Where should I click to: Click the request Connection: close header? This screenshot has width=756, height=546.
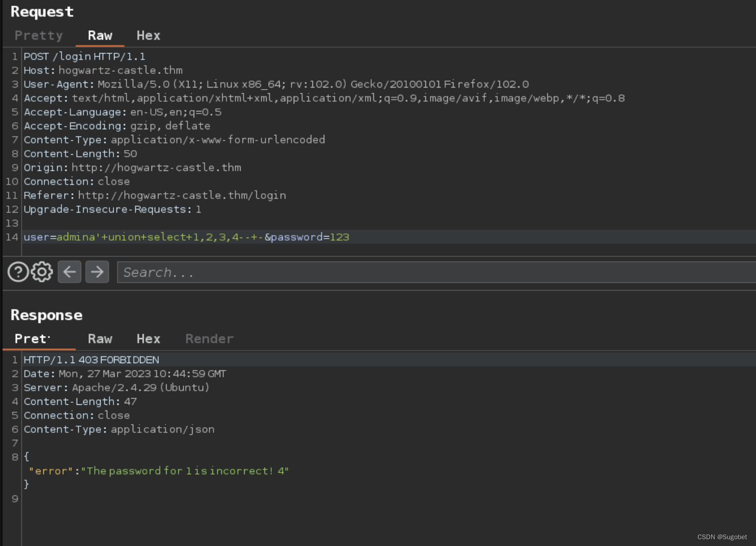click(77, 181)
